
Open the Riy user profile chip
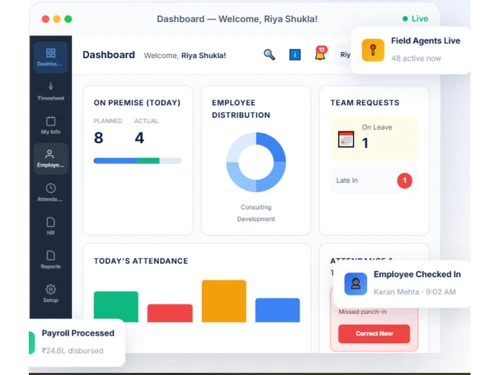(343, 55)
